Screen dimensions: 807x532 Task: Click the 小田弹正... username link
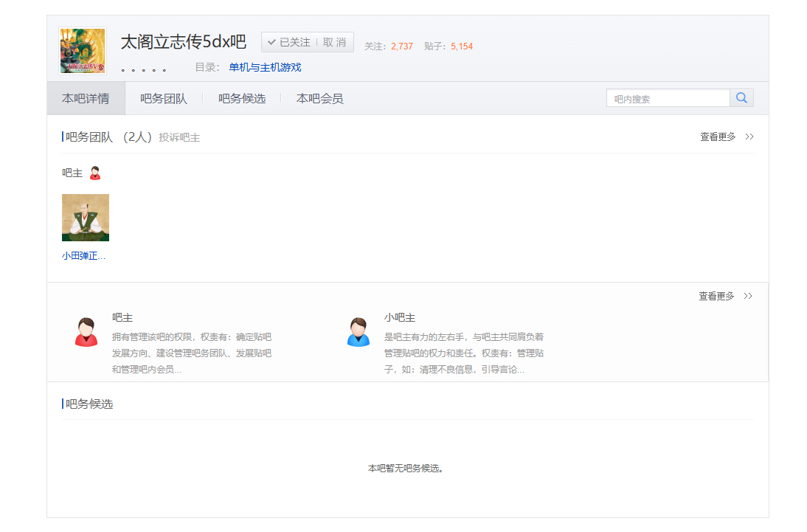click(x=83, y=256)
